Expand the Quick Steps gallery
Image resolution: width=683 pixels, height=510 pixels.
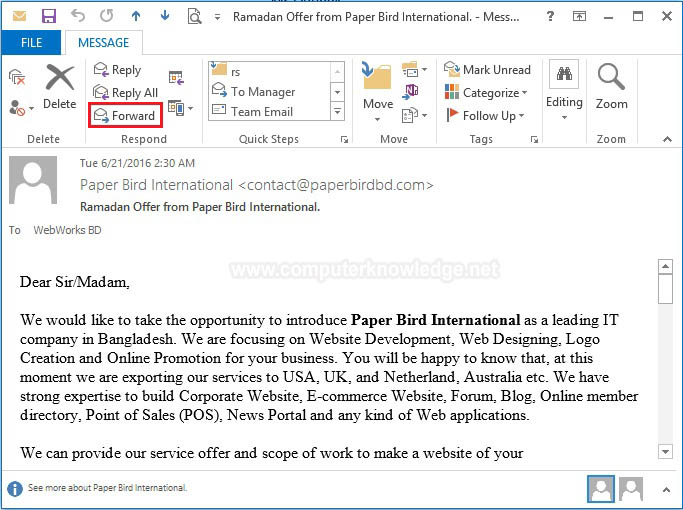click(338, 111)
